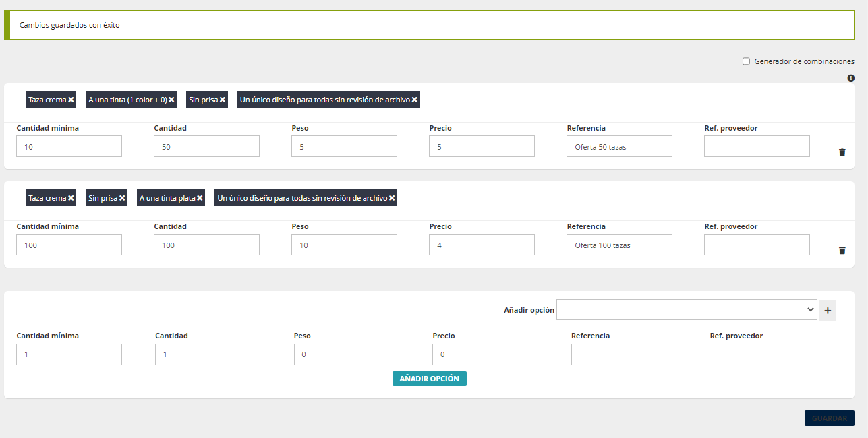The width and height of the screenshot is (868, 438).
Task: Click the Referencia field "Oferta 100 tazas"
Action: [619, 245]
